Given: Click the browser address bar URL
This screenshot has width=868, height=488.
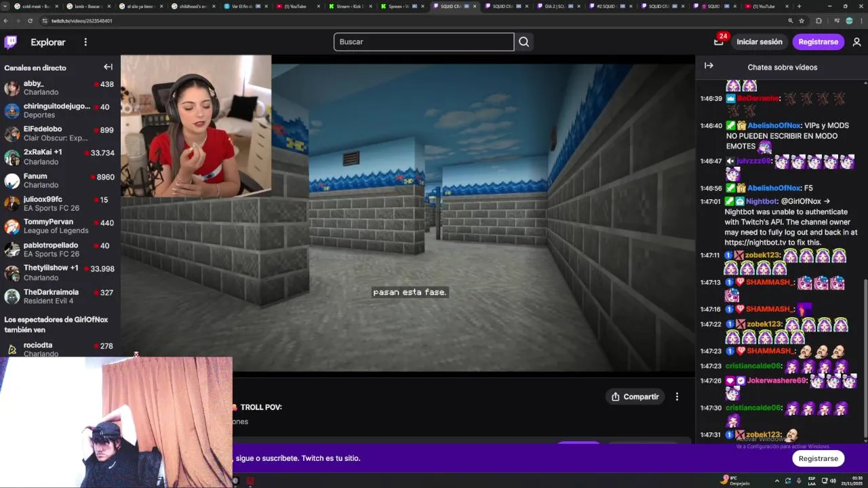Looking at the screenshot, I should [82, 21].
